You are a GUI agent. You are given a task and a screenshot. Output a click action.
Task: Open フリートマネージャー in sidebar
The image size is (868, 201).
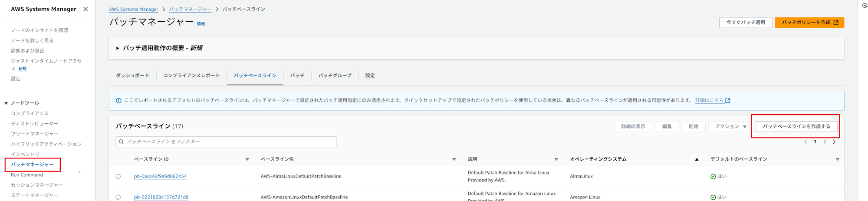coord(34,134)
